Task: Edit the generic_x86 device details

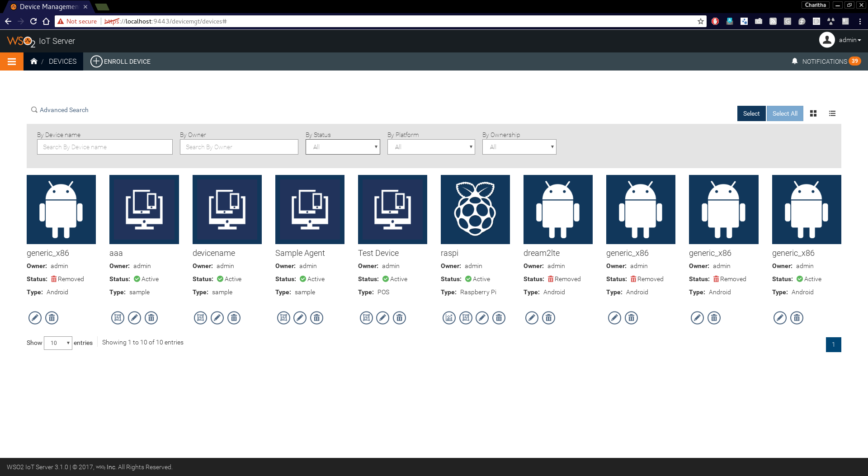Action: pos(35,318)
